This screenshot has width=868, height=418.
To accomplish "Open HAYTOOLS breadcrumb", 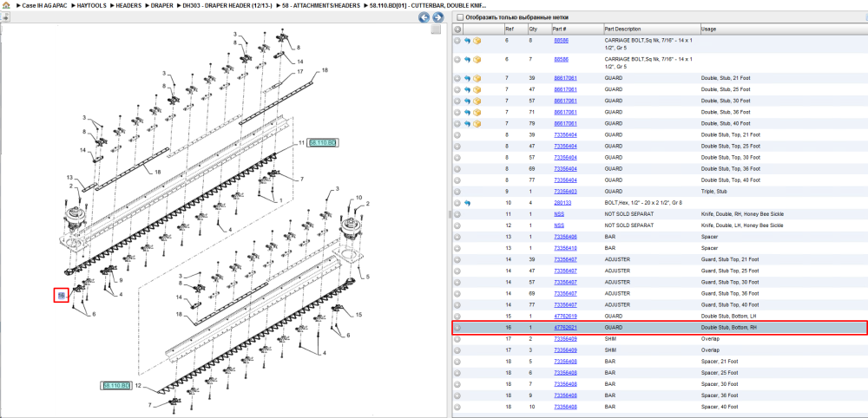I will click(91, 5).
